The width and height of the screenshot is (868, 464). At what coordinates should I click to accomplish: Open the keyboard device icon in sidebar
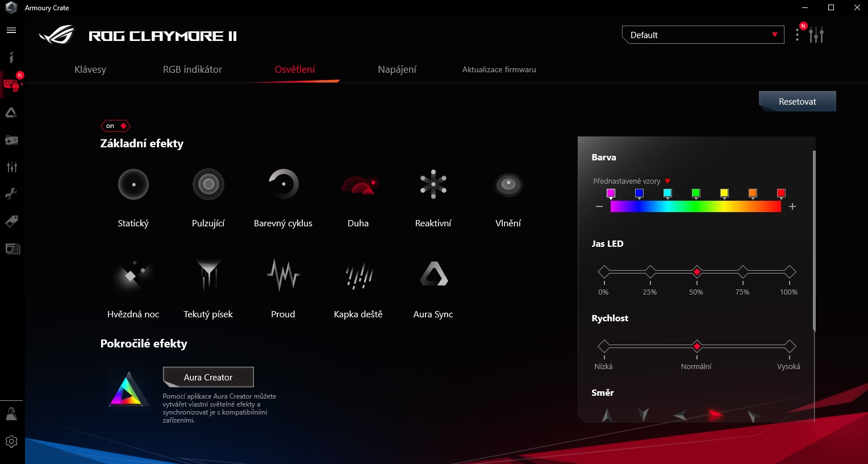[x=11, y=85]
